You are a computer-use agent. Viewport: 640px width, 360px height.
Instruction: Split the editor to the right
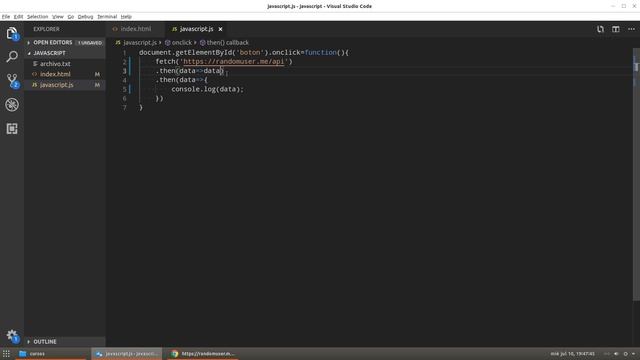(616, 29)
